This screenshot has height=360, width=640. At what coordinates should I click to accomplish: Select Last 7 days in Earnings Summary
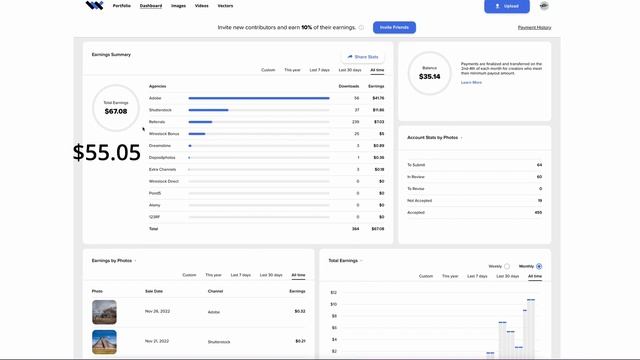click(x=320, y=70)
